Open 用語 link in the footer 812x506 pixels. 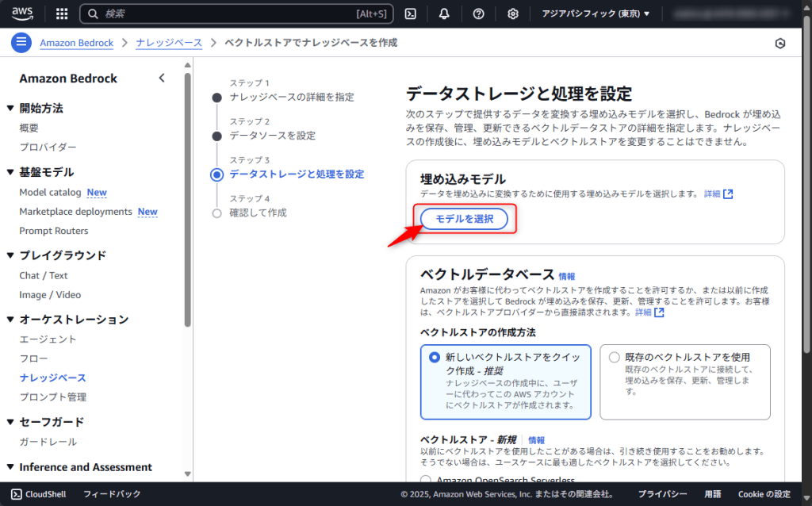(x=713, y=494)
